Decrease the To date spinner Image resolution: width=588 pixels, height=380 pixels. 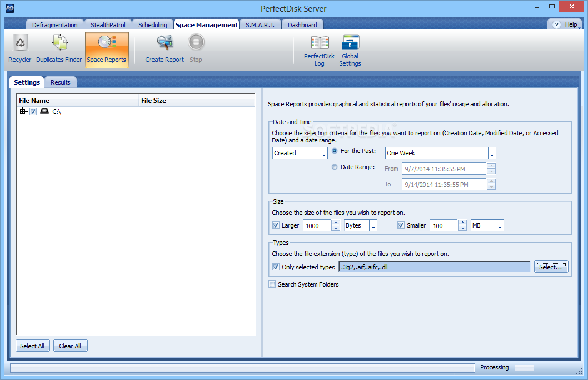click(x=491, y=187)
